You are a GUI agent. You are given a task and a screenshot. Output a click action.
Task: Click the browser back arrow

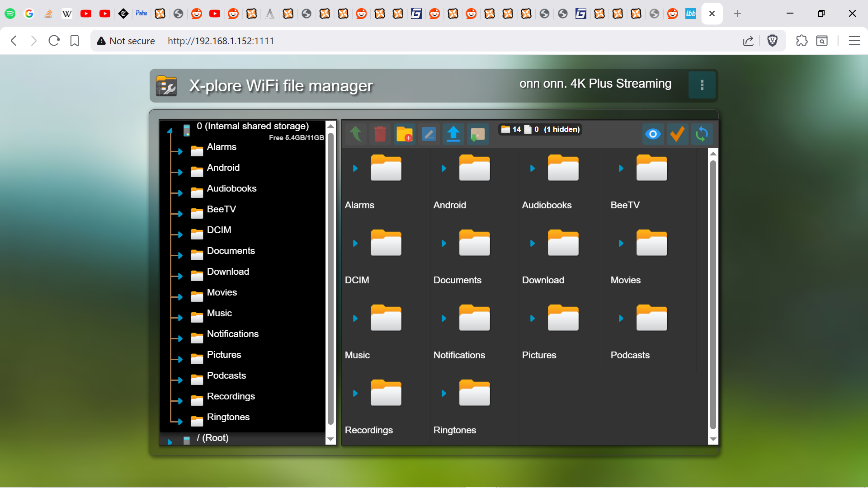click(x=14, y=41)
